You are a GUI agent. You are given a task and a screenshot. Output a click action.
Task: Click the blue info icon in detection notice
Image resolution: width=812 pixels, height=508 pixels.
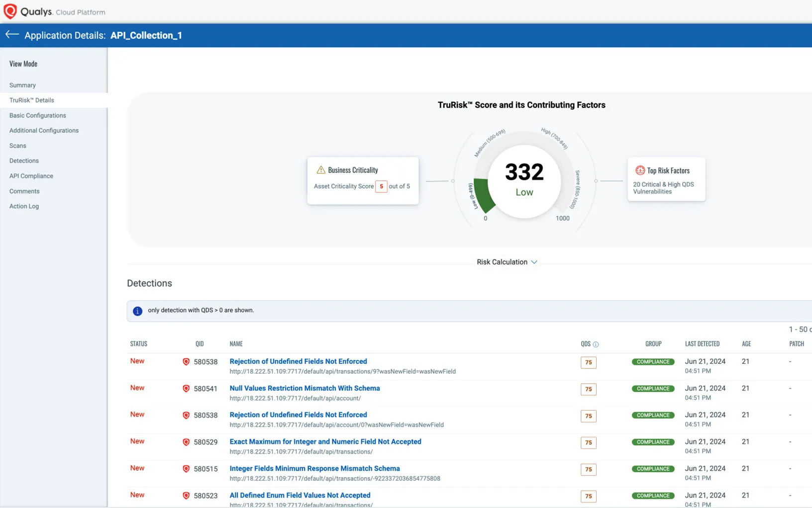point(137,311)
